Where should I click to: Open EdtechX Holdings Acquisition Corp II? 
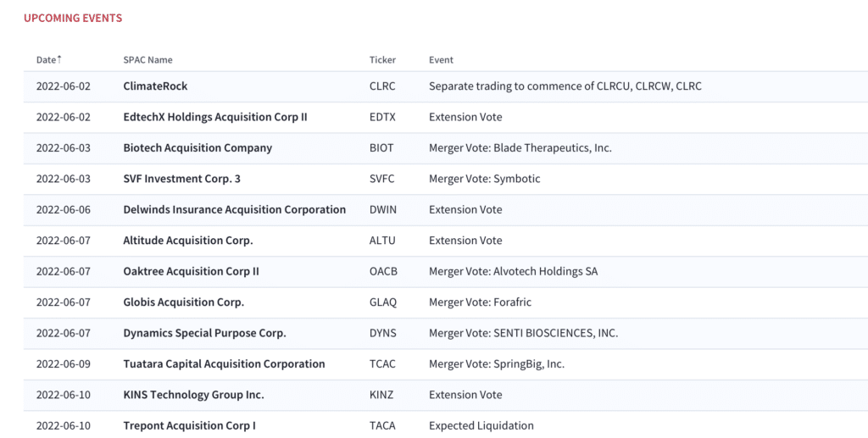214,117
